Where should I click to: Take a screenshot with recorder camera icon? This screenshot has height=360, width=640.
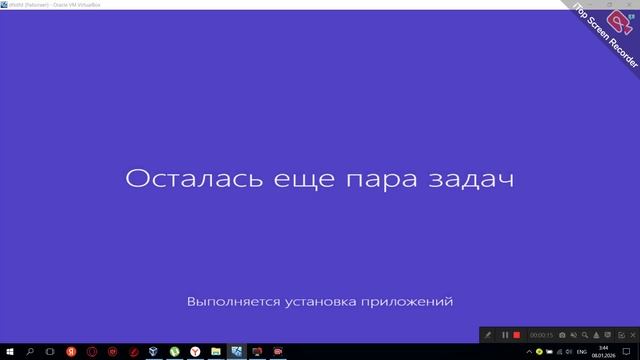tap(562, 335)
